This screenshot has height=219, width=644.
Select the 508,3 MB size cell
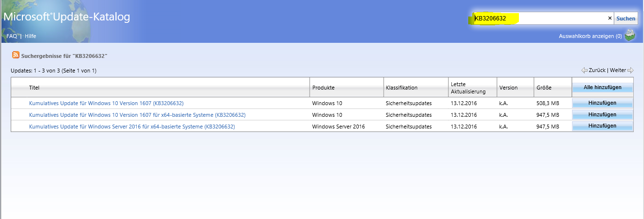pyautogui.click(x=548, y=103)
